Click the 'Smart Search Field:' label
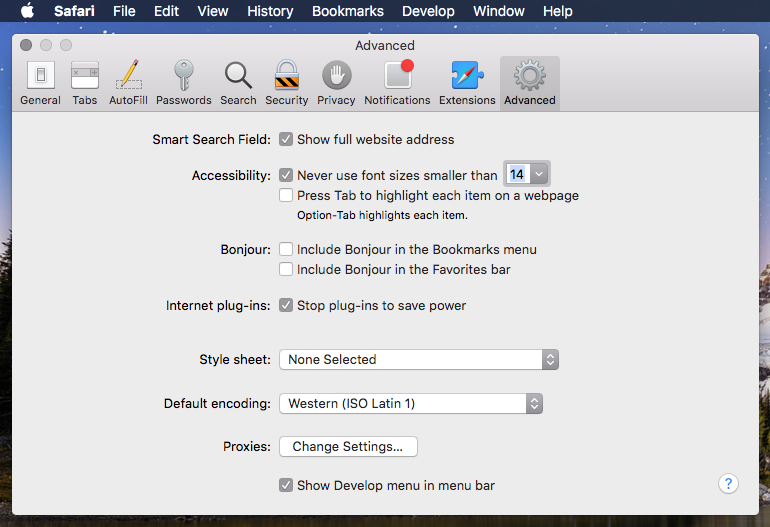770x527 pixels. tap(211, 139)
